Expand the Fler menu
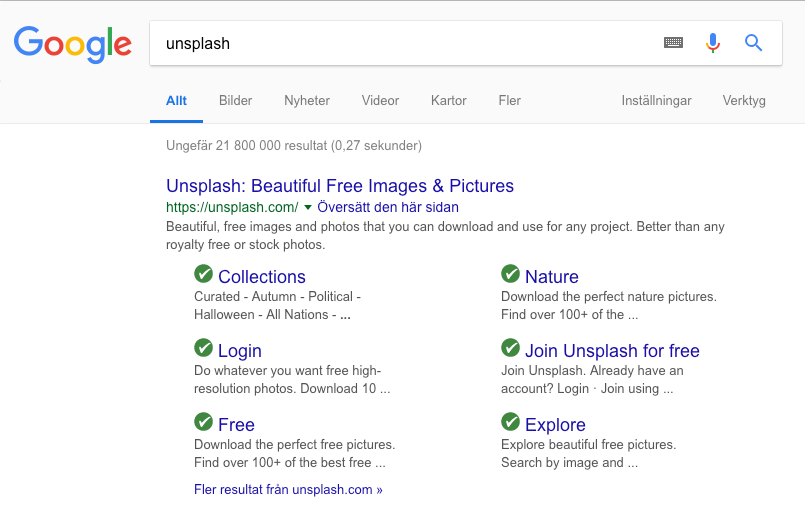The height and width of the screenshot is (514, 805). click(x=509, y=101)
